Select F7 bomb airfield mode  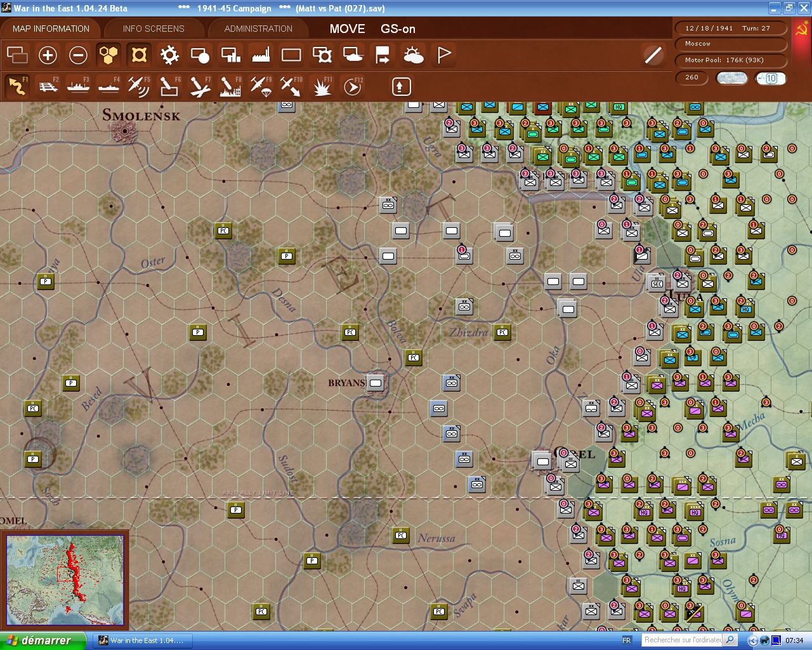(x=200, y=86)
